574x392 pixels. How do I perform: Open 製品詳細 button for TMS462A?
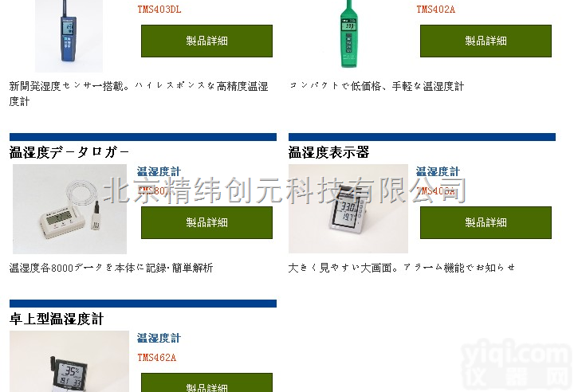click(206, 383)
